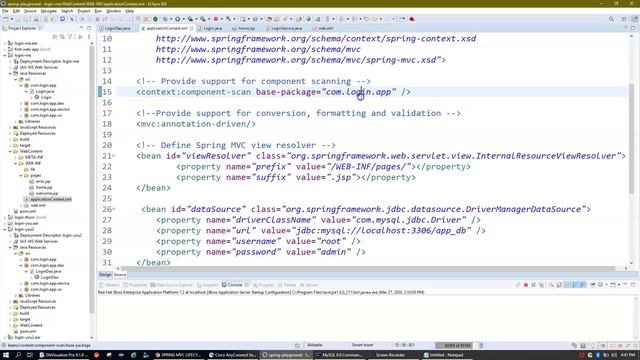Click Smart Insert status bar entry
This screenshot has height=360, width=640.
coord(362,345)
